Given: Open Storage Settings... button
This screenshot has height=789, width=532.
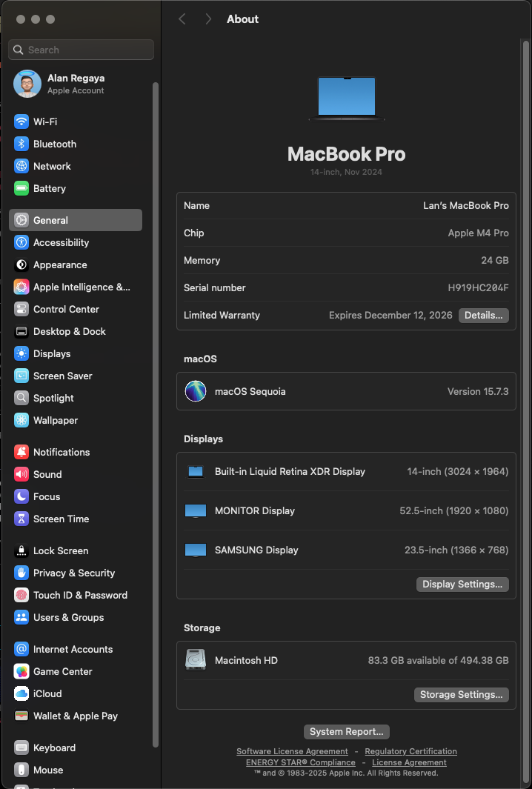Looking at the screenshot, I should point(461,694).
